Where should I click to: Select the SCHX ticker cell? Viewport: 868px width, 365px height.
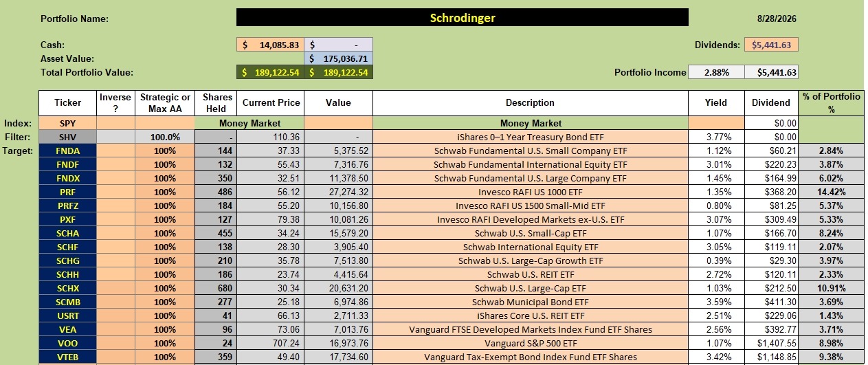(67, 288)
